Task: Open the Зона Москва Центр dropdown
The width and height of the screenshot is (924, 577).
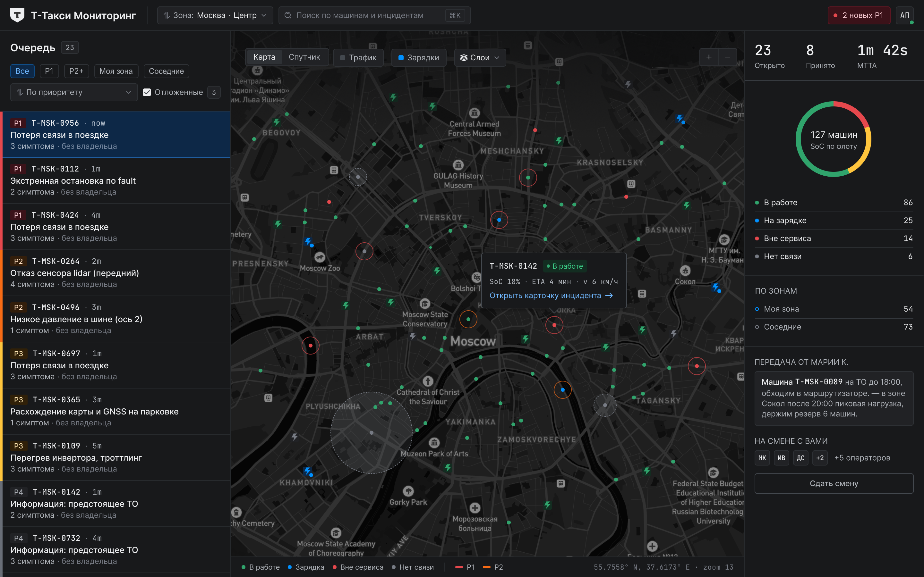Action: [215, 15]
